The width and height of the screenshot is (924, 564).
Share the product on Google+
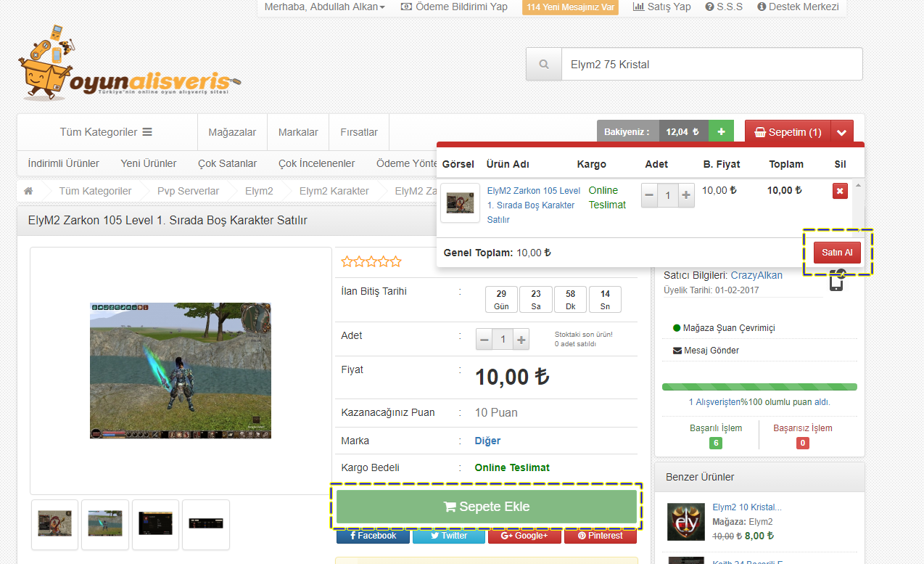pyautogui.click(x=524, y=536)
